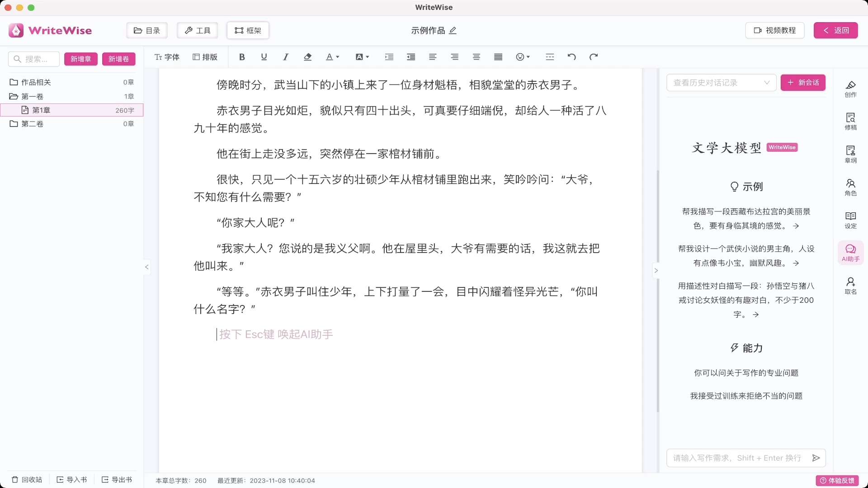Open the 修稿 sidebar panel

(850, 121)
